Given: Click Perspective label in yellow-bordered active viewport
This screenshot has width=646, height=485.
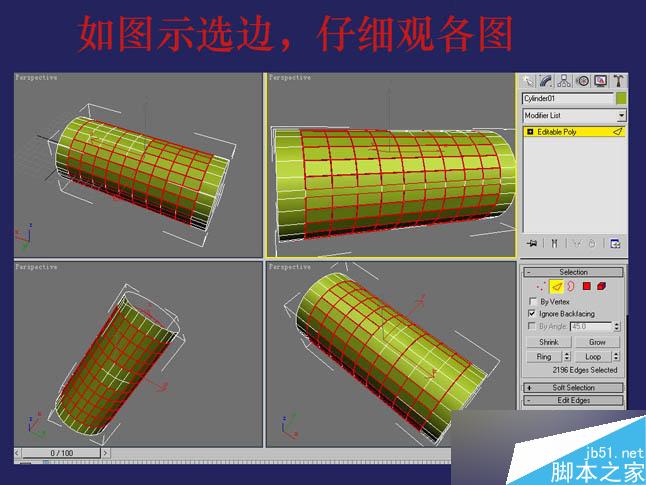Looking at the screenshot, I should click(290, 77).
